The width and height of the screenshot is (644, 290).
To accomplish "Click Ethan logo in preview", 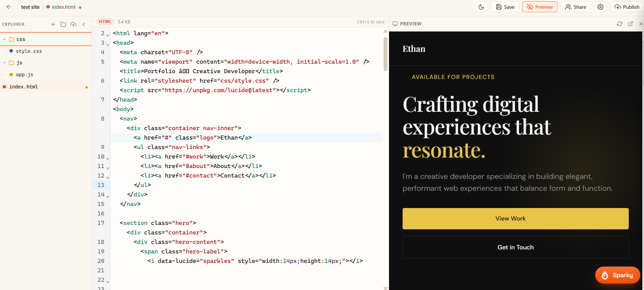I will (x=414, y=49).
